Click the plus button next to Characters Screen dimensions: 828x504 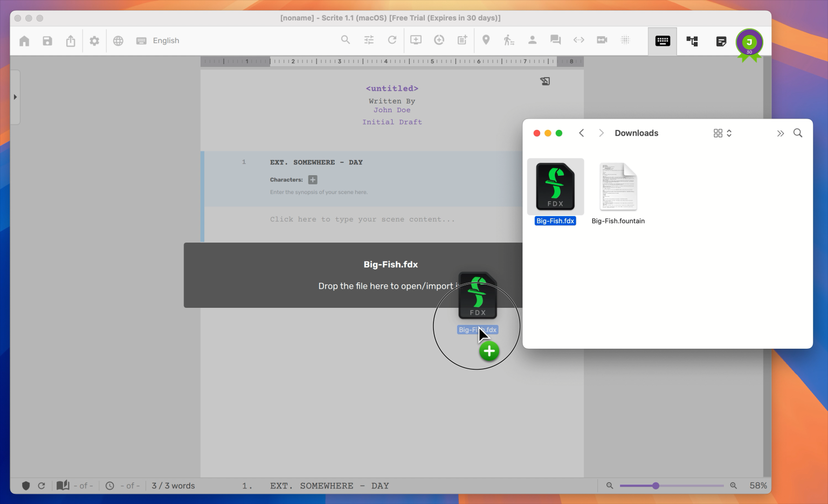point(312,179)
